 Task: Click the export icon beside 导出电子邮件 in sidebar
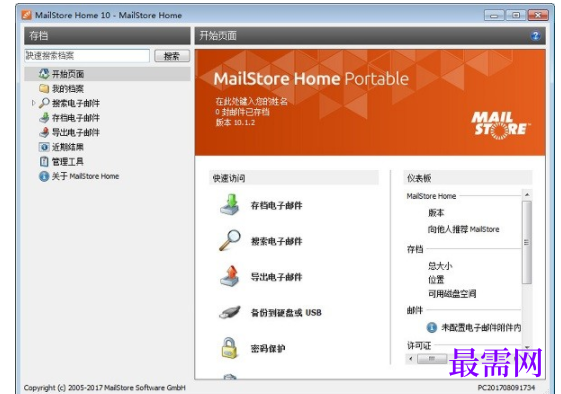[44, 132]
